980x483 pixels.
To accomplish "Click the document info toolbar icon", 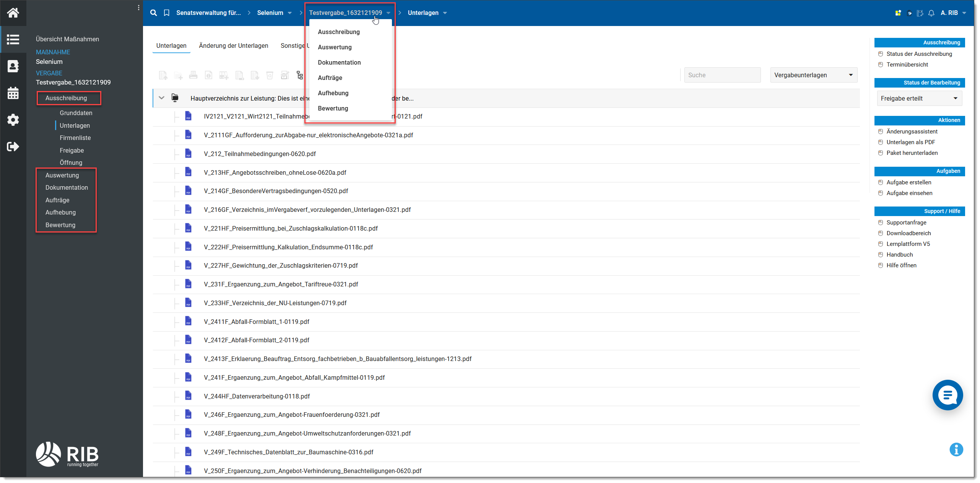I will click(x=209, y=75).
